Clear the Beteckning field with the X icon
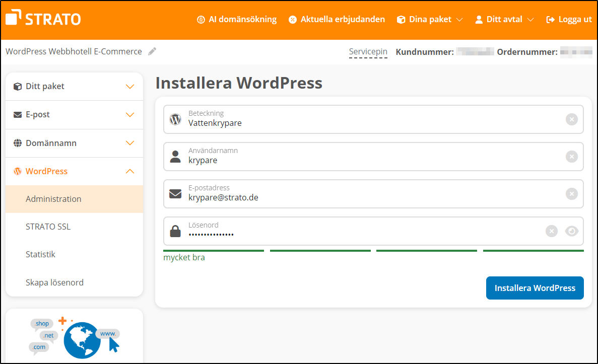The height and width of the screenshot is (364, 598). pyautogui.click(x=571, y=119)
